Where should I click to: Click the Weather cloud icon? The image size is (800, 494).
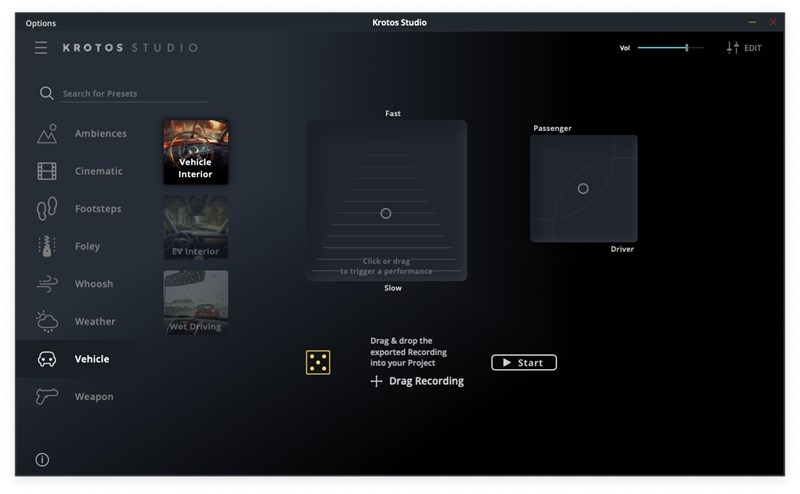[47, 322]
